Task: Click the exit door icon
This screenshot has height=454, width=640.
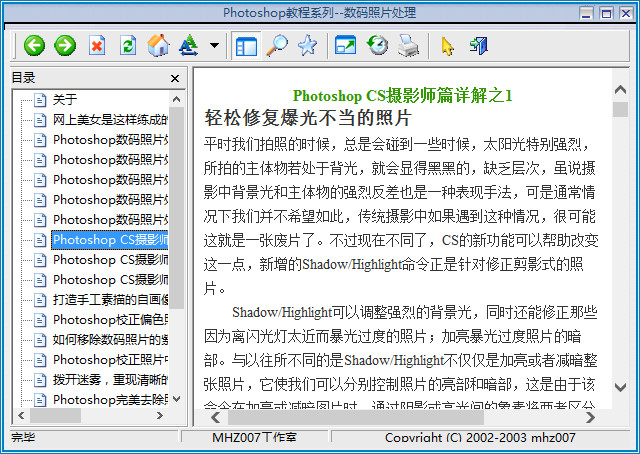Action: pos(478,45)
